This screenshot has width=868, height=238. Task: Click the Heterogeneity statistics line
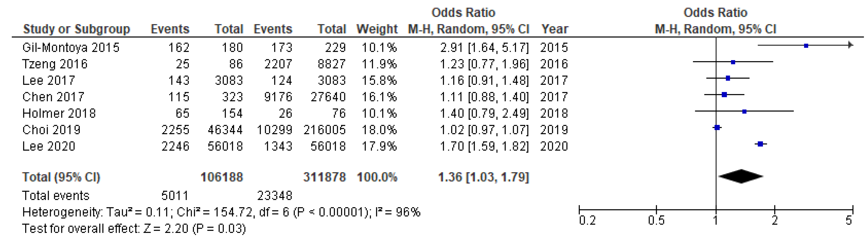(221, 212)
